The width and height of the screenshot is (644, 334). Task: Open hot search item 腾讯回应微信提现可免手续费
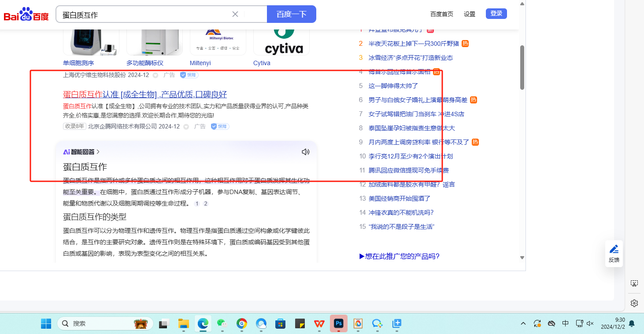coord(408,170)
